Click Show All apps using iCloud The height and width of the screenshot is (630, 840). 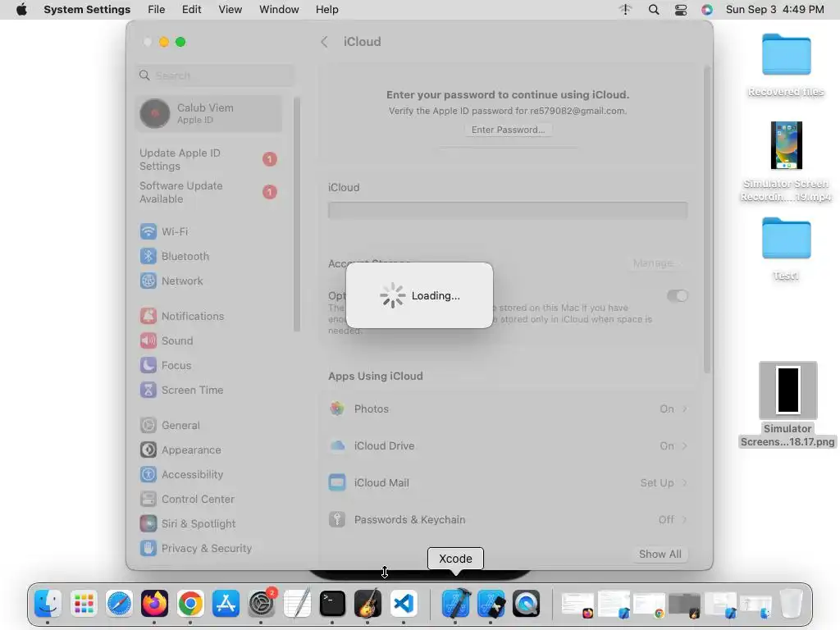[660, 554]
